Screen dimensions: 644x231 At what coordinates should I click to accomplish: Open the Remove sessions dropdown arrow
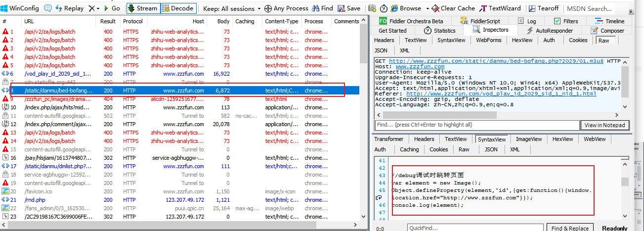click(98, 8)
